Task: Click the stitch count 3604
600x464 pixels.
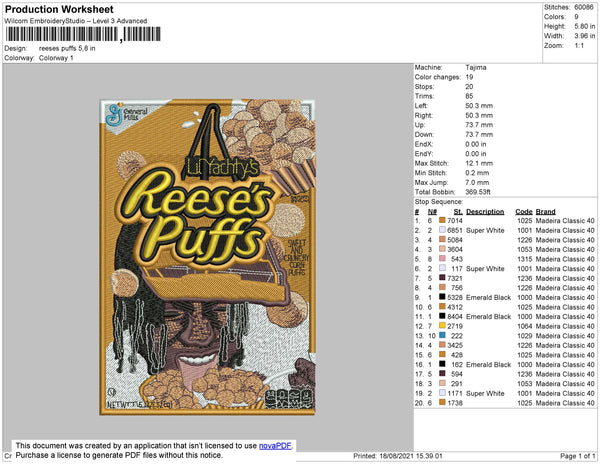Action: (x=455, y=249)
